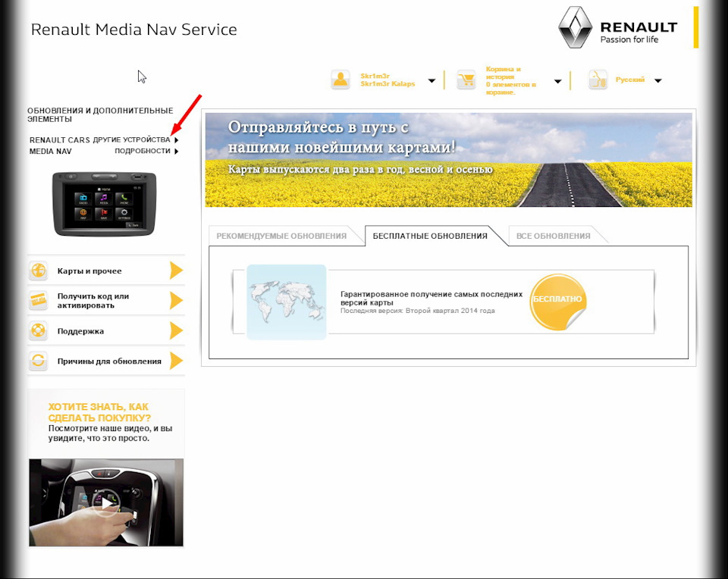728x579 pixels.
Task: Click the MEDIA NAV device label
Action: click(50, 152)
